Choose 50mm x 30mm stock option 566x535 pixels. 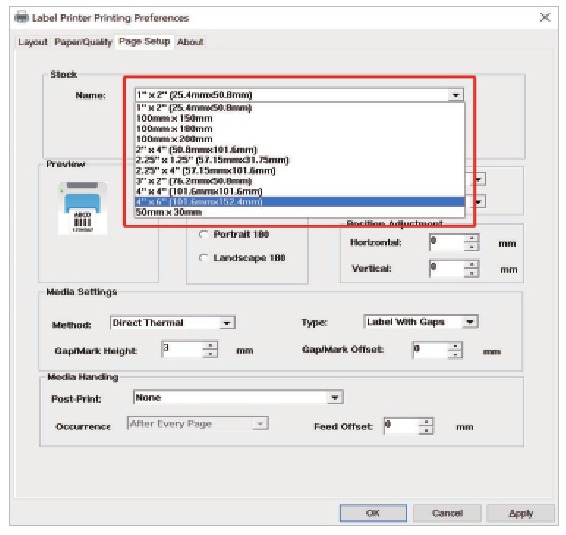tap(300, 212)
